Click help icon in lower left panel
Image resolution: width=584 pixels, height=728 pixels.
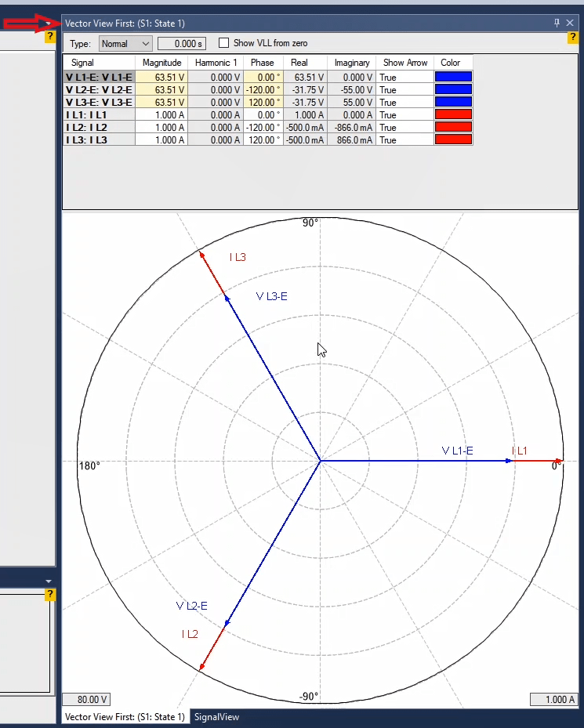coord(49,595)
